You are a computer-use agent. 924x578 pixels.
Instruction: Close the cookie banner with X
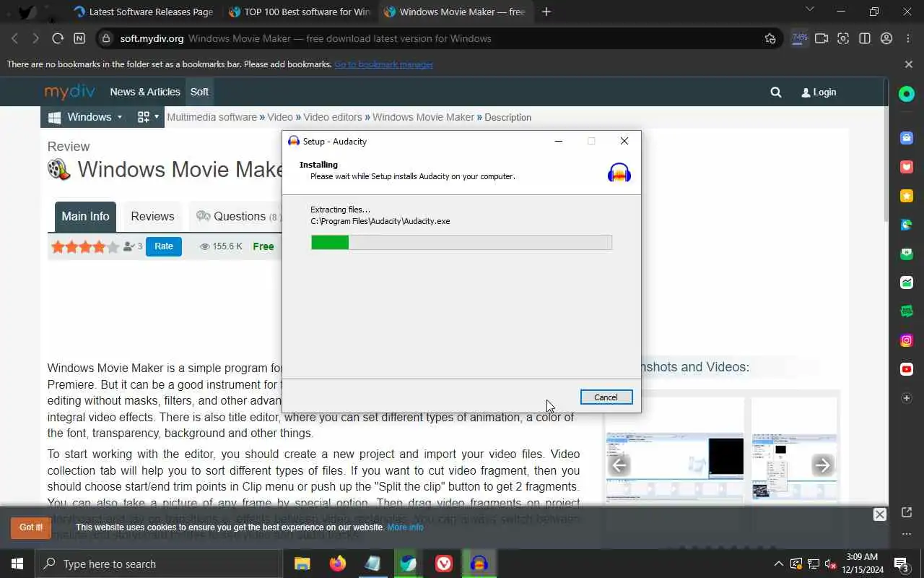[879, 514]
